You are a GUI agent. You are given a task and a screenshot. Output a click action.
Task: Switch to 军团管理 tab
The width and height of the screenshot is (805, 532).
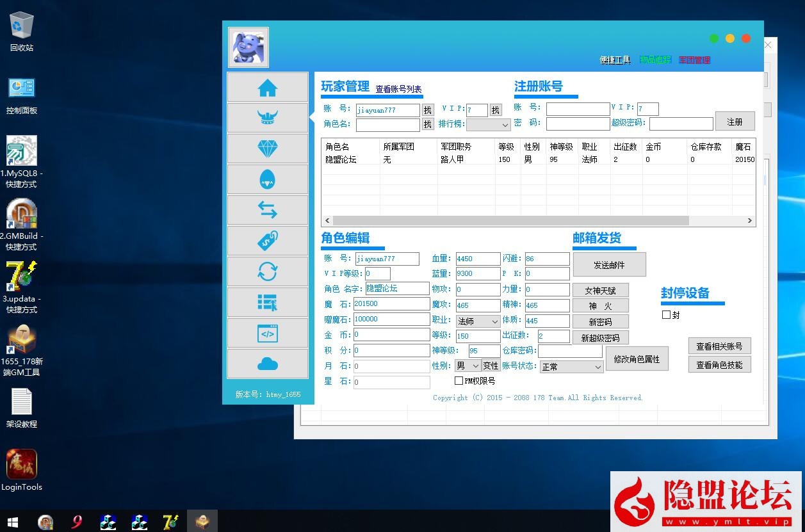tap(694, 60)
